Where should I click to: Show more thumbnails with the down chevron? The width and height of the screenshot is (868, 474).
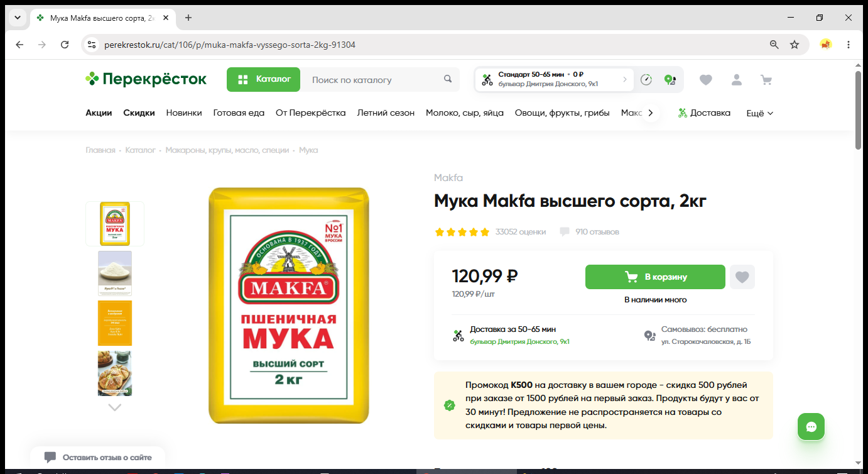click(114, 407)
